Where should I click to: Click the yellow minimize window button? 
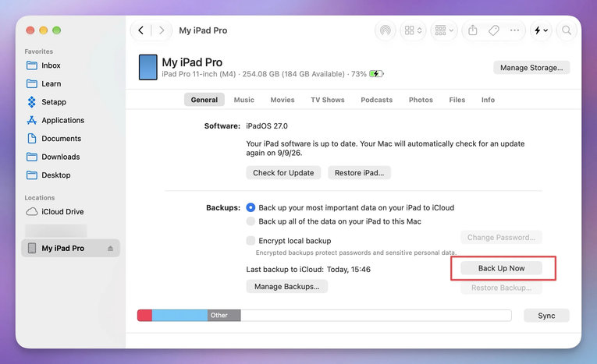(44, 30)
